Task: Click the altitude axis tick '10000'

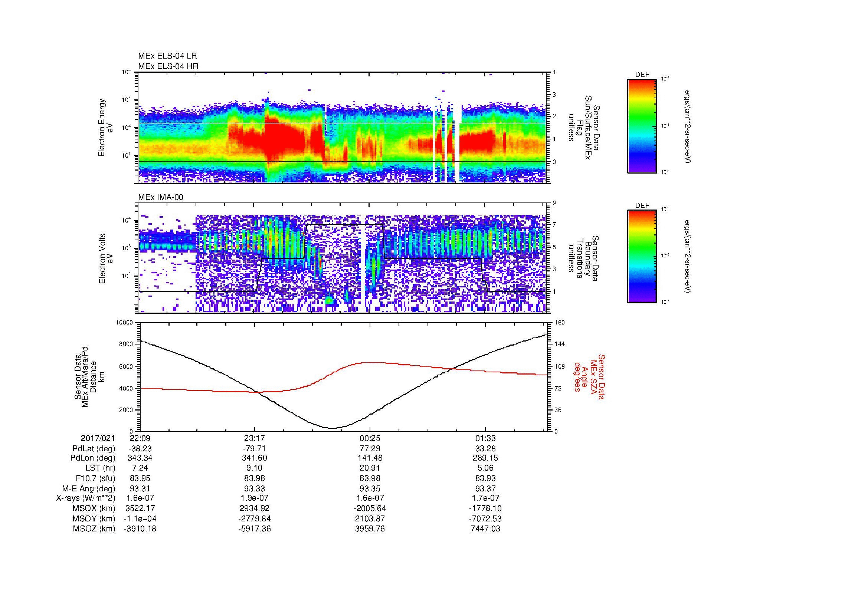Action: (x=125, y=322)
